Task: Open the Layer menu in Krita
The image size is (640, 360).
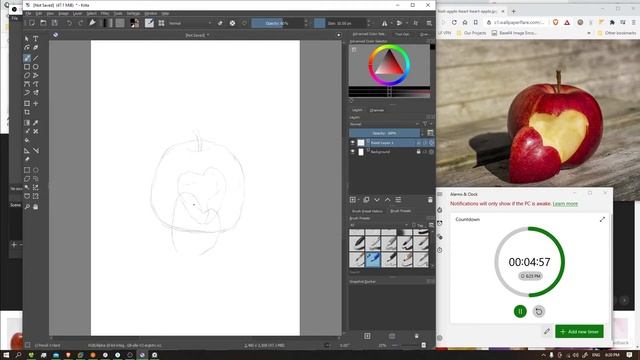Action: click(x=77, y=13)
